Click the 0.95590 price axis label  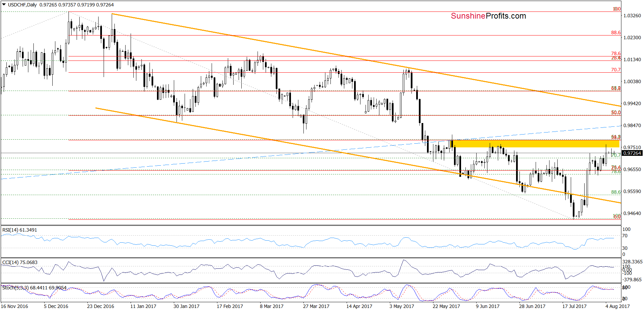[632, 191]
